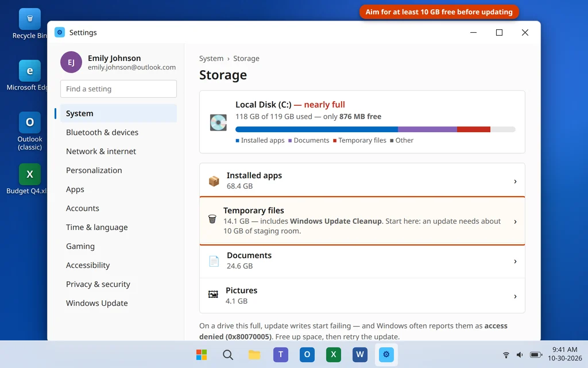Click the Settings gear icon in title bar
Viewport: 588px width, 368px height.
(x=60, y=32)
